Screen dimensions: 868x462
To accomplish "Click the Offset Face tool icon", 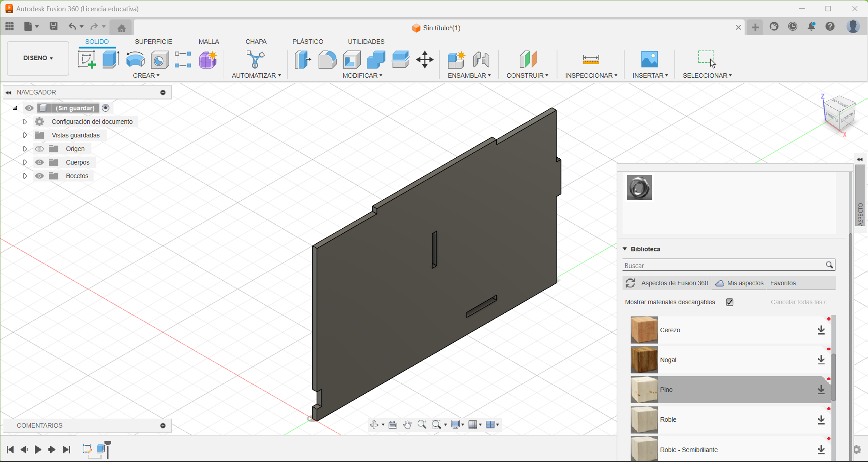I will click(401, 60).
